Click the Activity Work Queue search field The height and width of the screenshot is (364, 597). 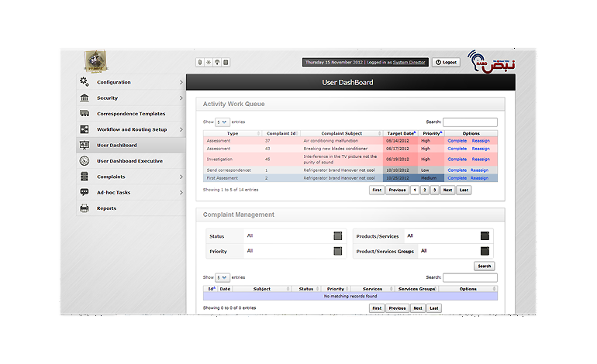pos(470,122)
